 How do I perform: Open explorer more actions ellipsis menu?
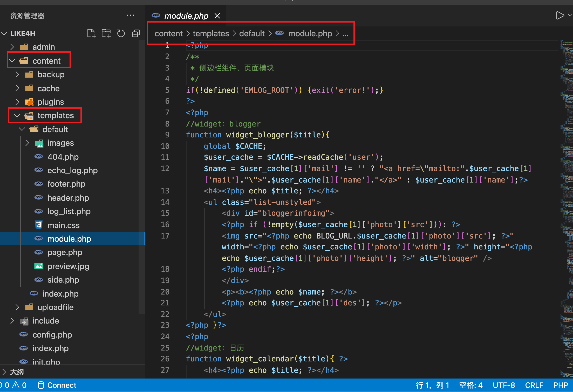(130, 16)
